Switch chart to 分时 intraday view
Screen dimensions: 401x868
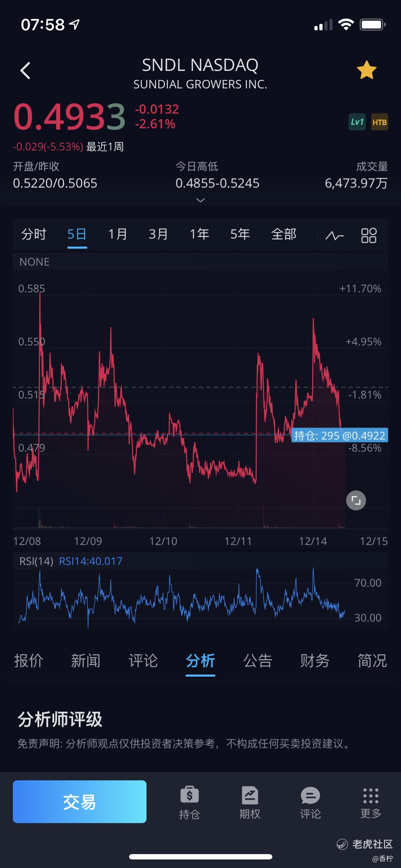34,234
